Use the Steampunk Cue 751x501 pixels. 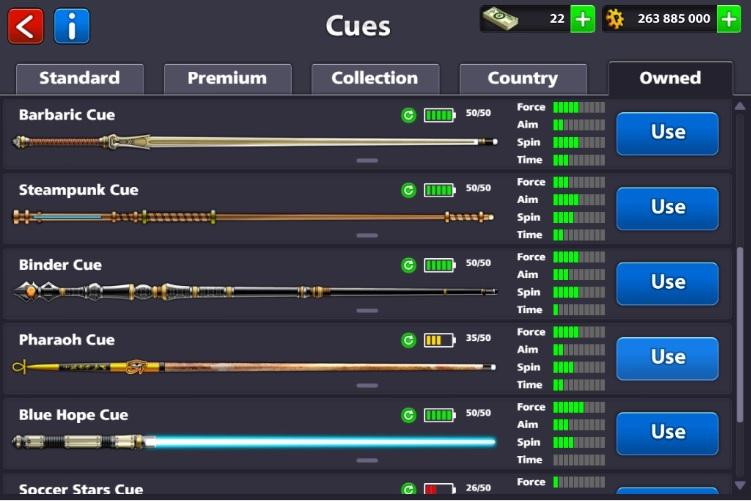(x=667, y=208)
